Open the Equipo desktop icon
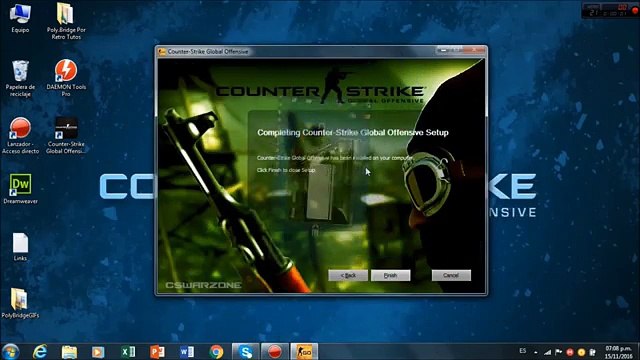This screenshot has height=360, width=640. click(x=20, y=18)
